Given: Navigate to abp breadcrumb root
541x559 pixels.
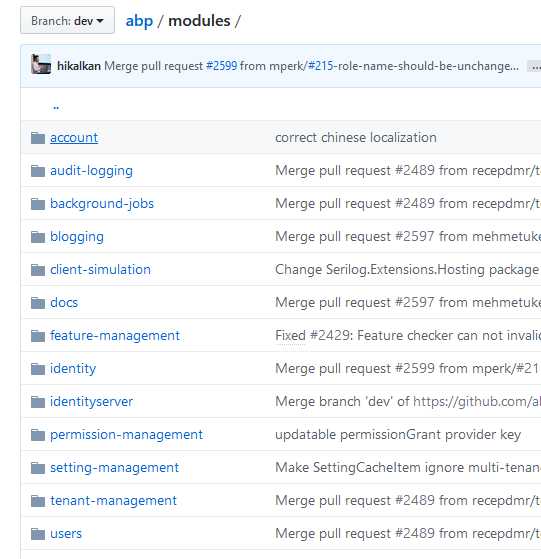Looking at the screenshot, I should 139,21.
